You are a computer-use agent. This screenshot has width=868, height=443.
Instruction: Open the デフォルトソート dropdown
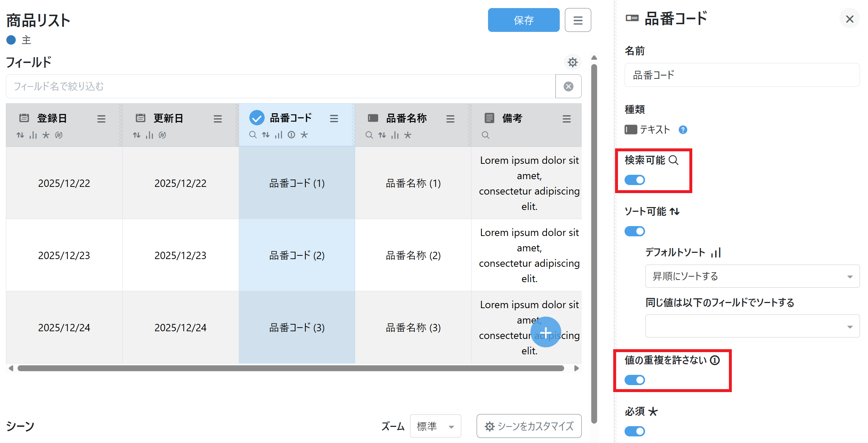pyautogui.click(x=752, y=276)
